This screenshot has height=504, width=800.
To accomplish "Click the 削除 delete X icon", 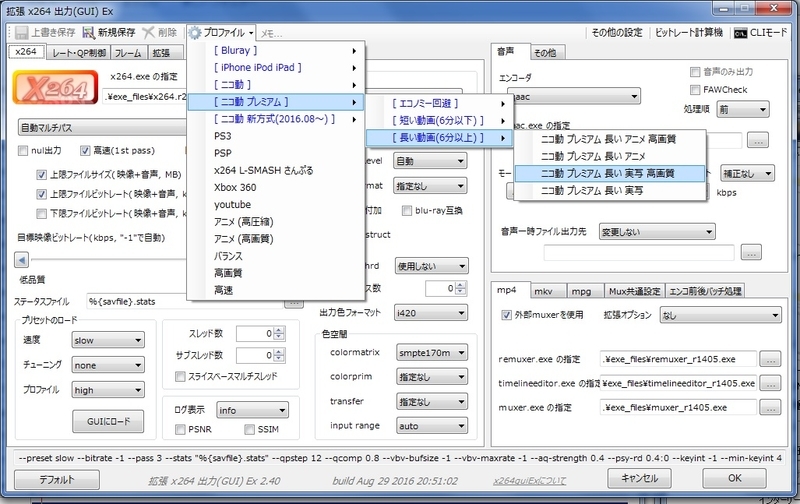I will click(148, 33).
